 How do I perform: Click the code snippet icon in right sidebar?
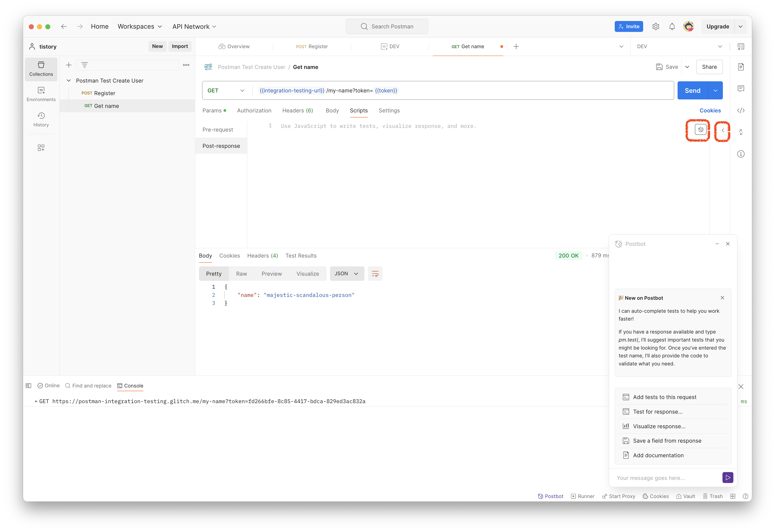coord(741,110)
